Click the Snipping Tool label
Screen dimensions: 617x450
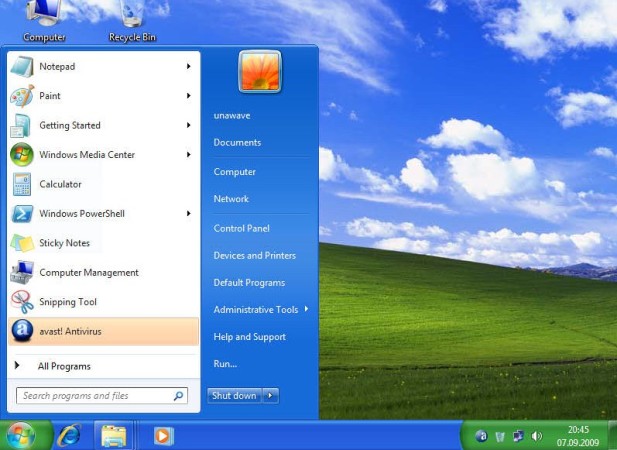(68, 302)
